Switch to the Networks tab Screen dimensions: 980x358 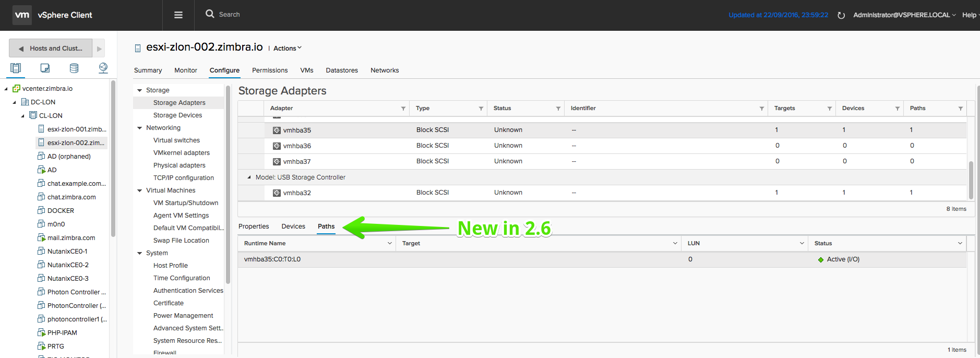pyautogui.click(x=385, y=70)
